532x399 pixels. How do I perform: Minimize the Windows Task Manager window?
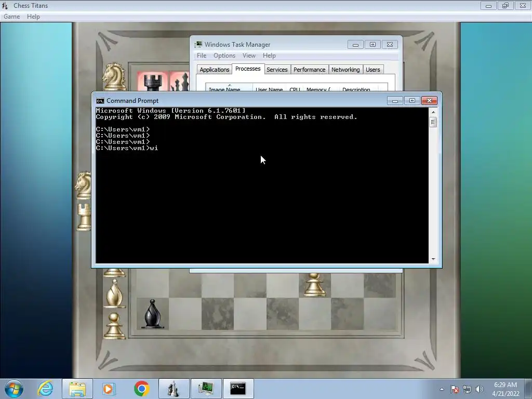click(355, 45)
